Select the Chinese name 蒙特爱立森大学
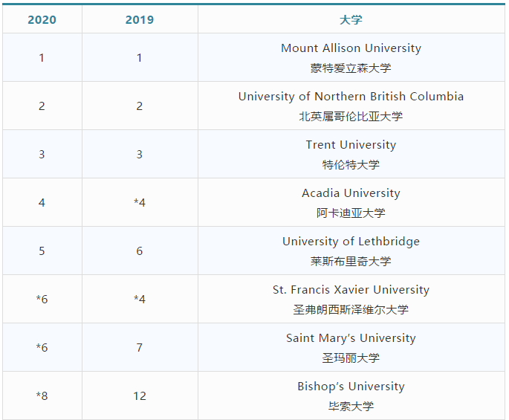This screenshot has width=509, height=420. [x=351, y=68]
